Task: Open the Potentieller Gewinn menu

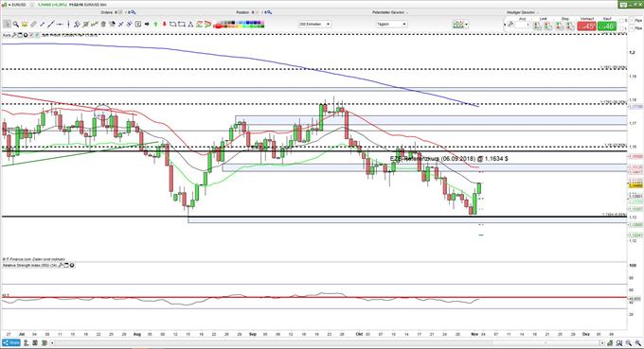Action: 390,12
